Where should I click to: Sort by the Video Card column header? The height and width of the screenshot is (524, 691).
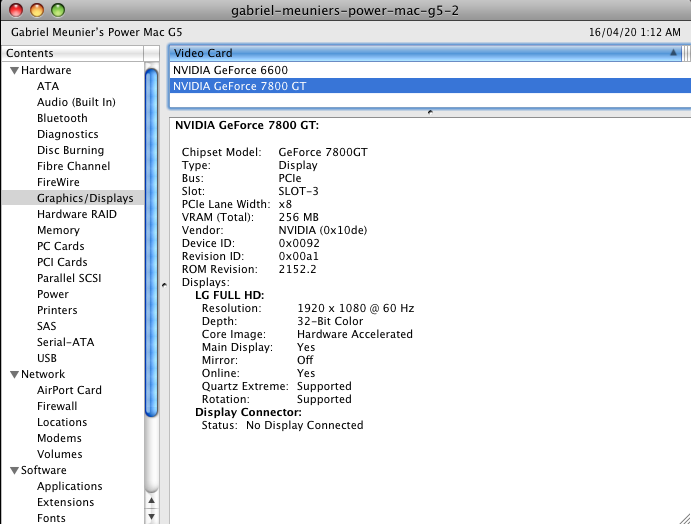[425, 53]
